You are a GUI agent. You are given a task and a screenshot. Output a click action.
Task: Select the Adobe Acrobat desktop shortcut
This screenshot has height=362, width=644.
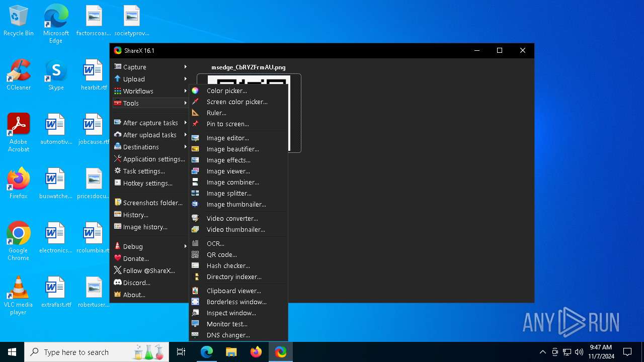tap(19, 133)
